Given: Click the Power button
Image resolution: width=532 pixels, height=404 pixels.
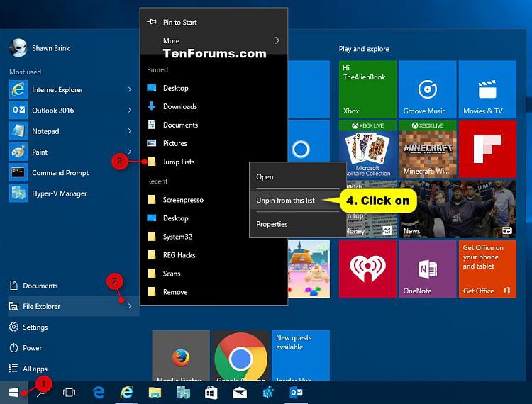Looking at the screenshot, I should tap(73, 348).
